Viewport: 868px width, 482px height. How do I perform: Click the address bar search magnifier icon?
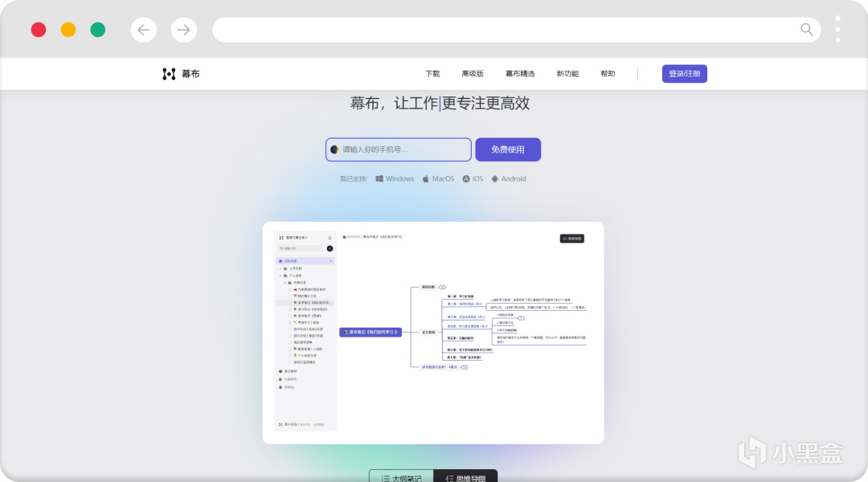tap(807, 30)
